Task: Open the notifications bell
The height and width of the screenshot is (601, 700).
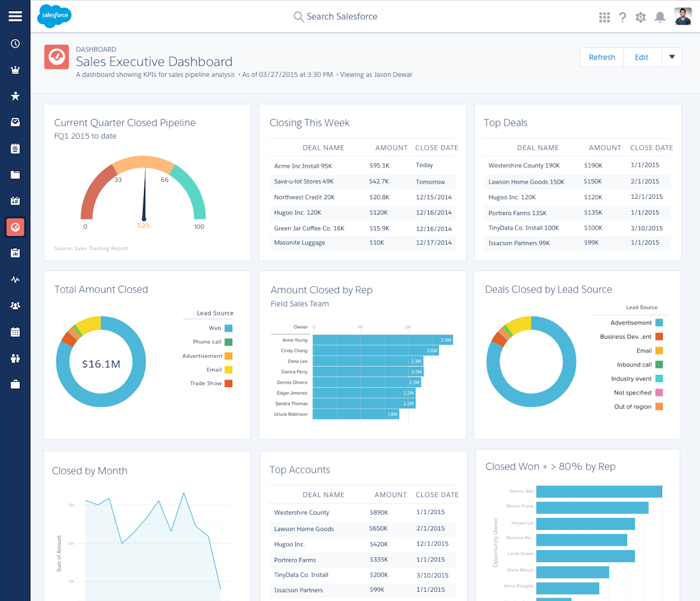Action: (x=660, y=17)
